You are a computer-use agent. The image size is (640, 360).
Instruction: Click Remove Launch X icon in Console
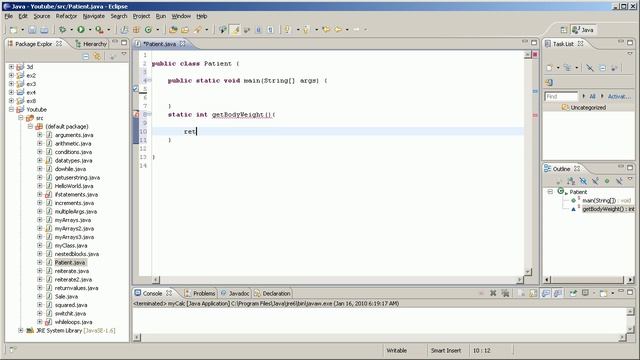coord(493,293)
